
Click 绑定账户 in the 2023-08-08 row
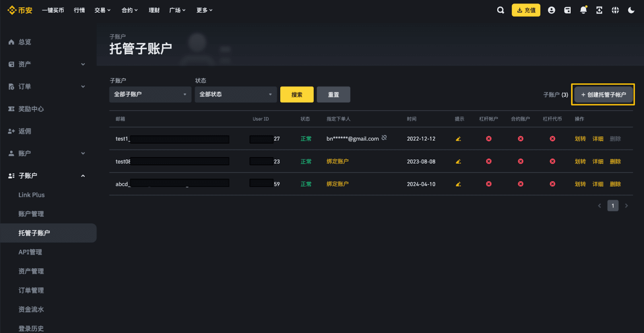337,161
